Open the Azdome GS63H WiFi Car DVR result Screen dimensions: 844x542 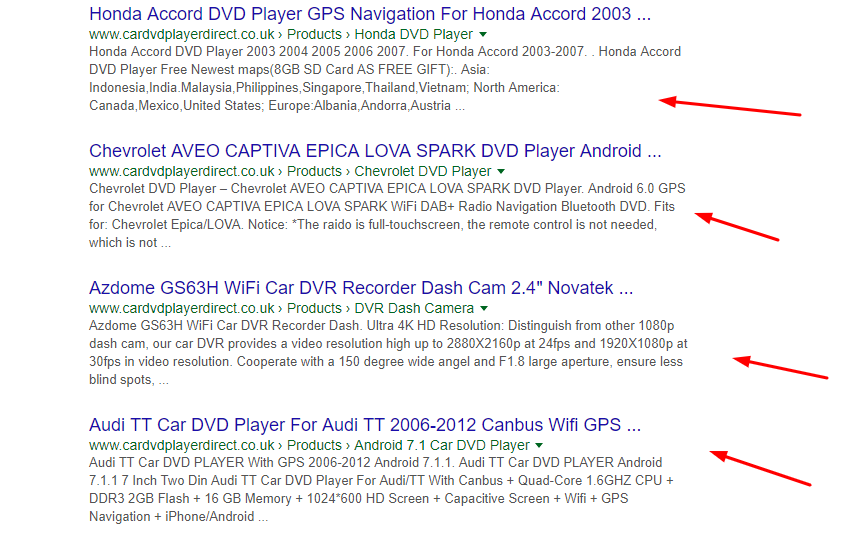[361, 288]
